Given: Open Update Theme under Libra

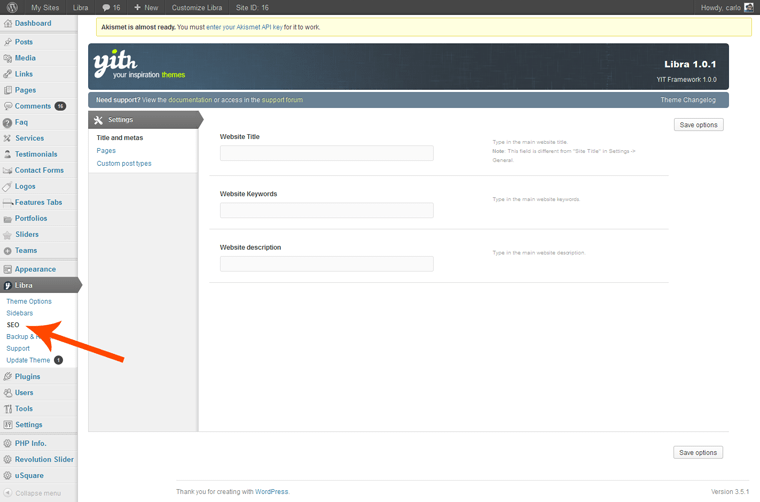Looking at the screenshot, I should coord(28,360).
